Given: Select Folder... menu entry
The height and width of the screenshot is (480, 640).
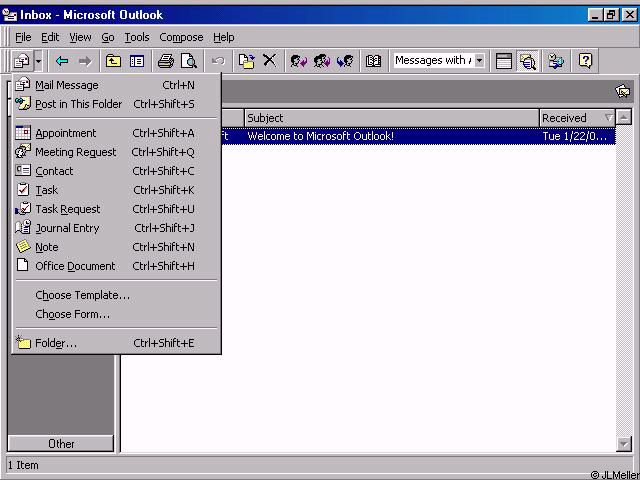Looking at the screenshot, I should (116, 343).
